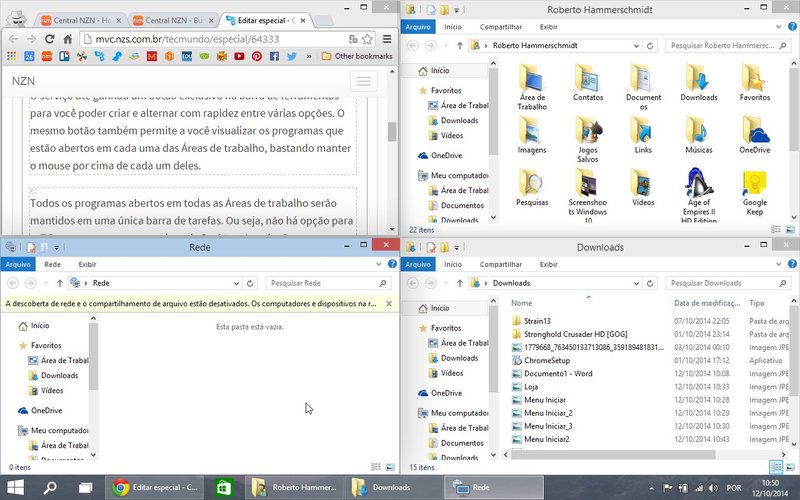The height and width of the screenshot is (500, 800).
Task: Open the Facebook bookmark in Chrome
Action: pyautogui.click(x=274, y=56)
